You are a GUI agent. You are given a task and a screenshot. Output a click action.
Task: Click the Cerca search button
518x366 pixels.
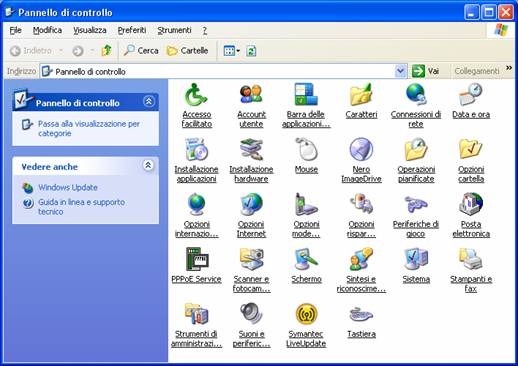[141, 51]
